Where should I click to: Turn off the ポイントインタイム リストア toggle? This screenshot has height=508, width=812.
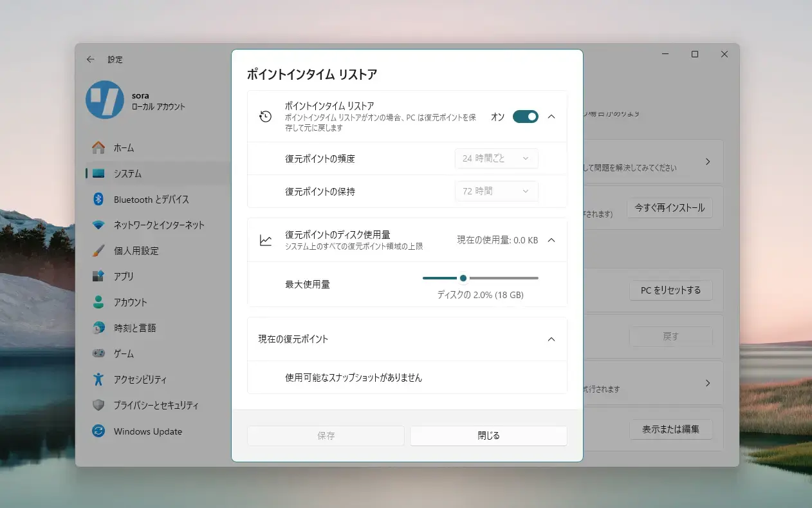[526, 117]
